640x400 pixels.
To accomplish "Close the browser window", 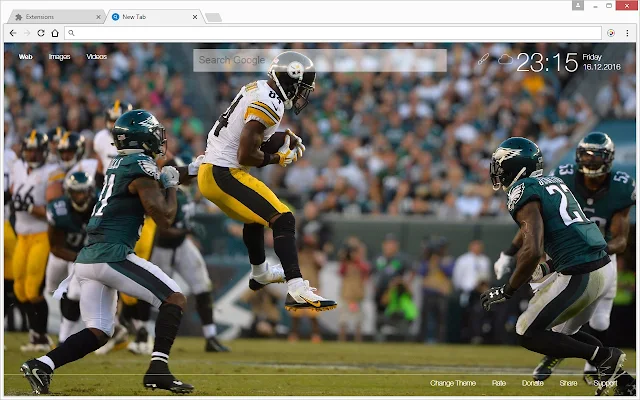I will coord(627,5).
